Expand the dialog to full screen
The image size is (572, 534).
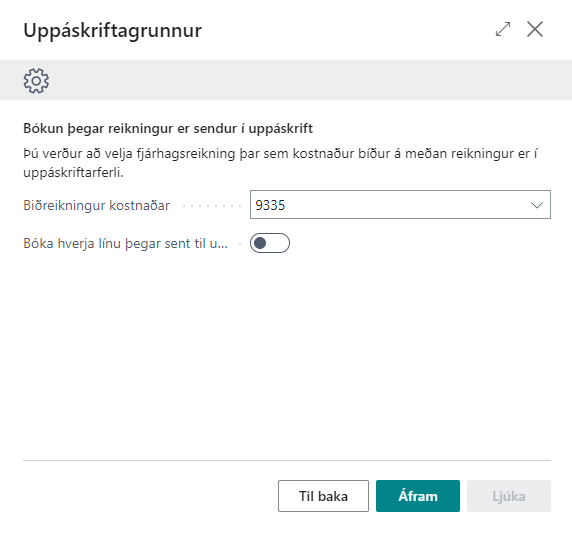point(503,29)
